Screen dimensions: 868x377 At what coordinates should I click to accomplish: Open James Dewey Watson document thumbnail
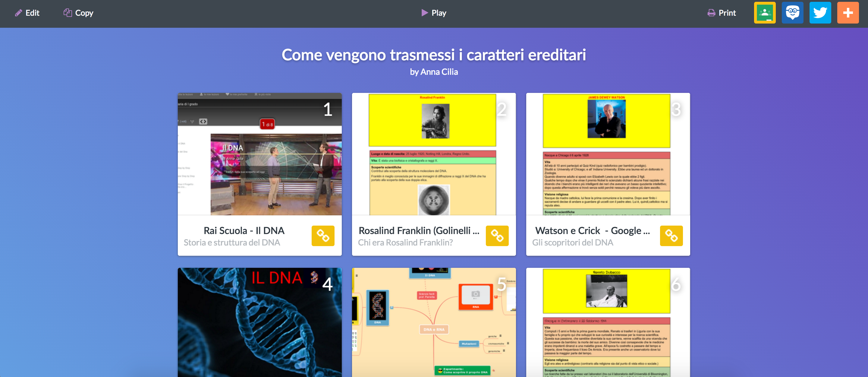pyautogui.click(x=608, y=154)
